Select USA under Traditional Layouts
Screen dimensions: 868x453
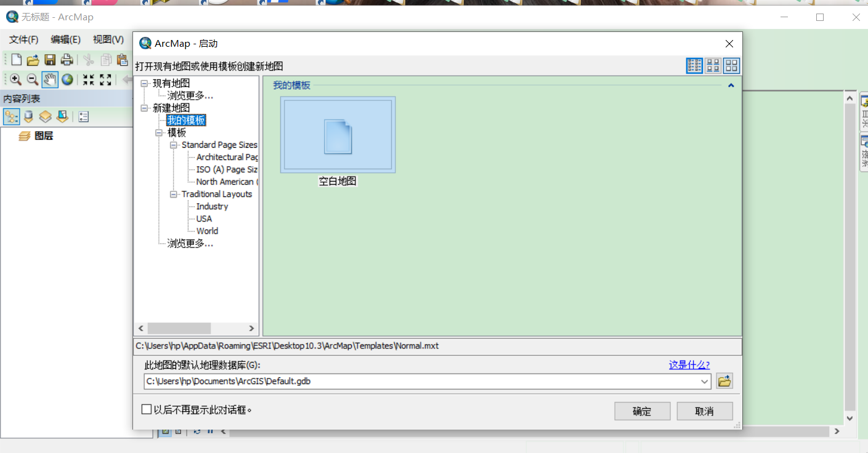pyautogui.click(x=204, y=218)
